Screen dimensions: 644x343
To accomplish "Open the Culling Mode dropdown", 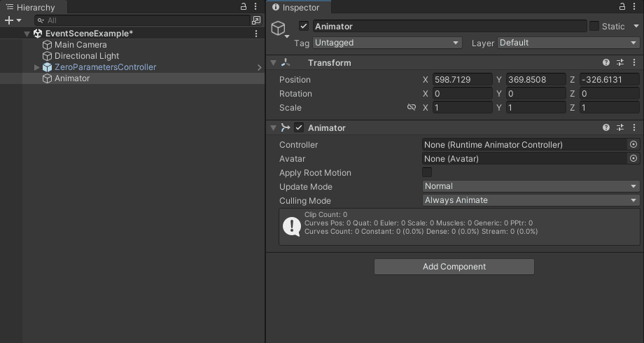I will point(531,200).
